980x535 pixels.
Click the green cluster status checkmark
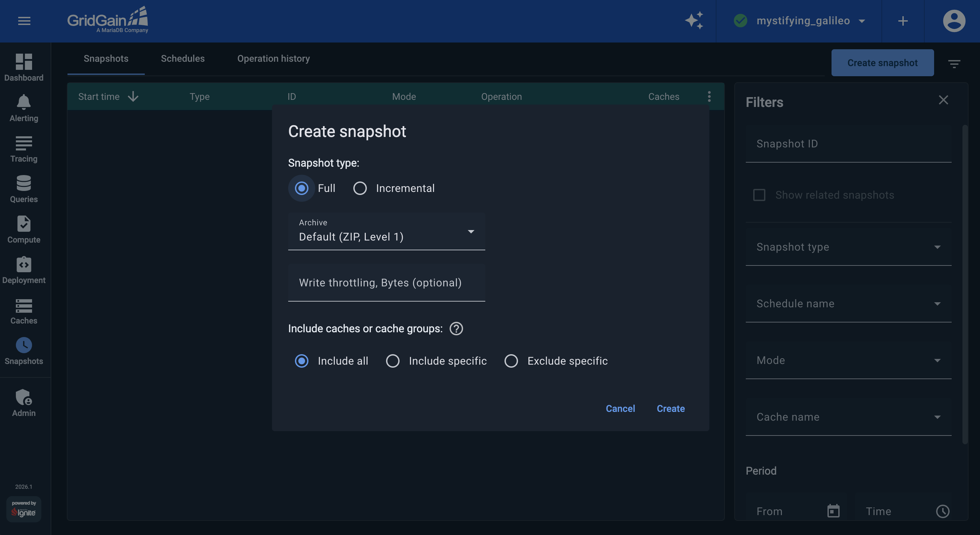740,21
